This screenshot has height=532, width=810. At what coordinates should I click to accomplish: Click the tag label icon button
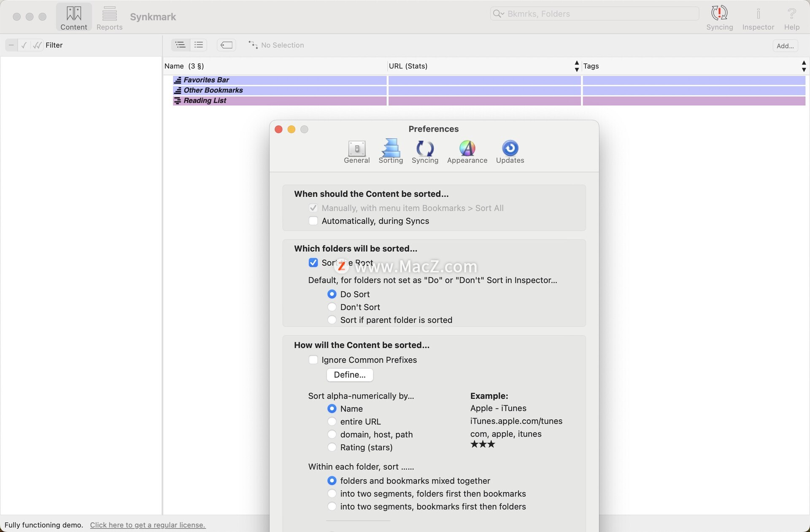tap(227, 45)
